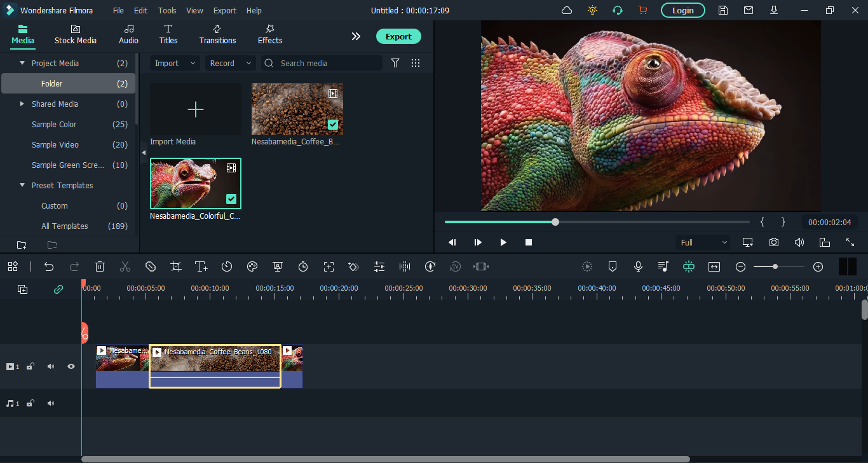Click the Export button
The width and height of the screenshot is (868, 463).
tap(398, 36)
